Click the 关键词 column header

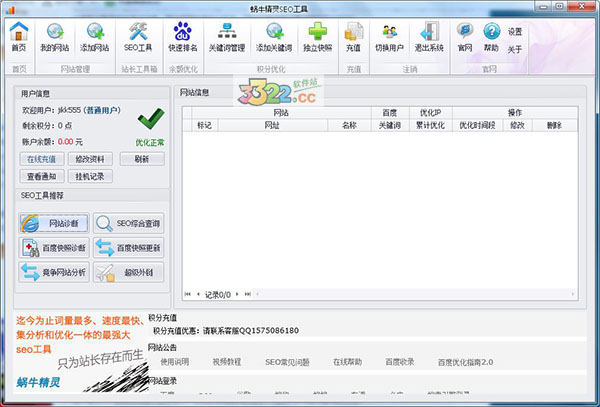(x=390, y=125)
